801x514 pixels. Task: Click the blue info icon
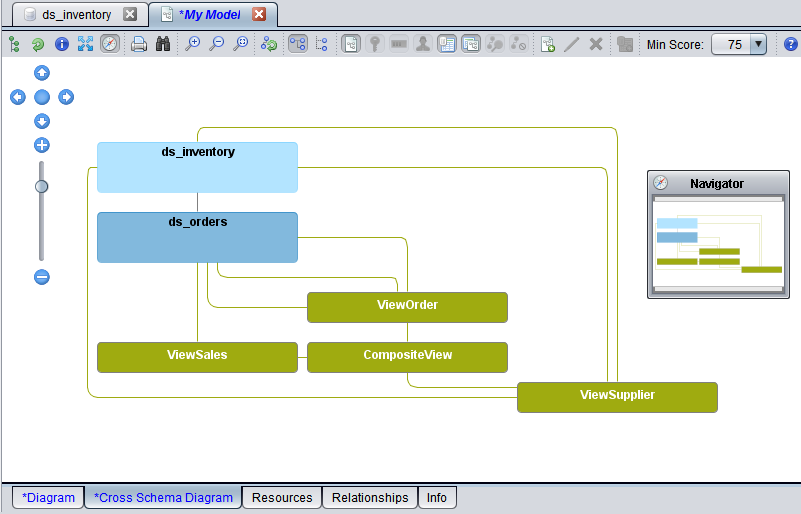(x=61, y=44)
